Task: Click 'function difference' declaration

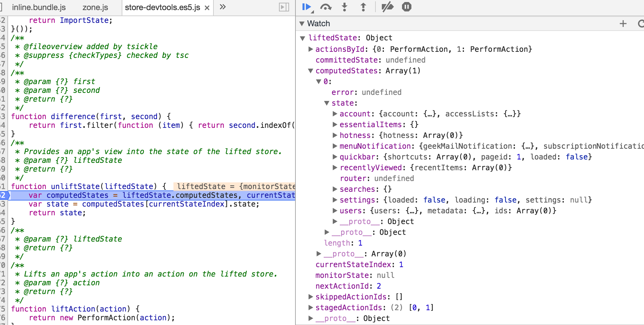Action: click(91, 116)
